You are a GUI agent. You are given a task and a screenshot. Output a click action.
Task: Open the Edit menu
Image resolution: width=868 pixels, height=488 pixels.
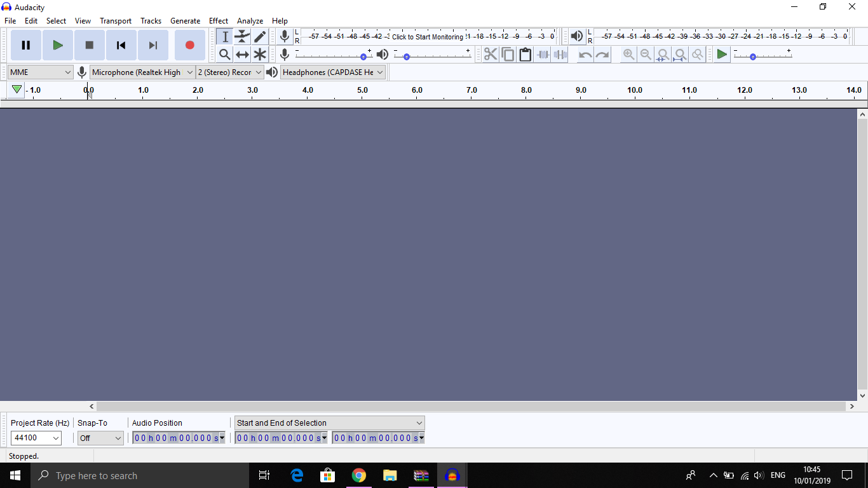point(31,21)
